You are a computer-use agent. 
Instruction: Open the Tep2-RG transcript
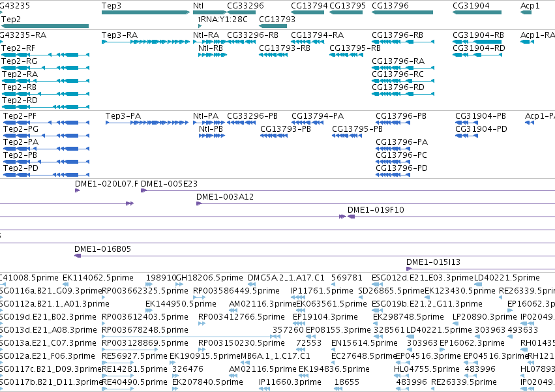[x=45, y=68]
